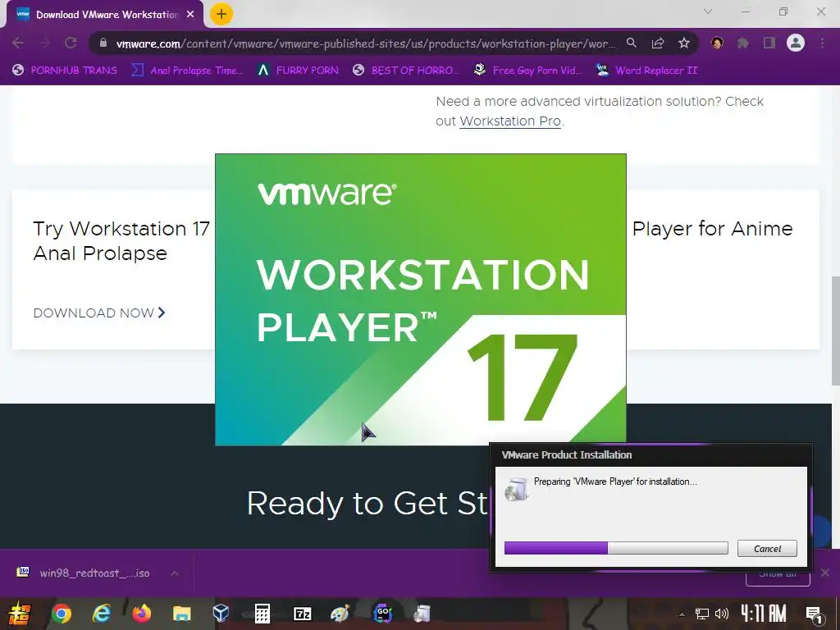Show hidden tray icons chevron

682,614
